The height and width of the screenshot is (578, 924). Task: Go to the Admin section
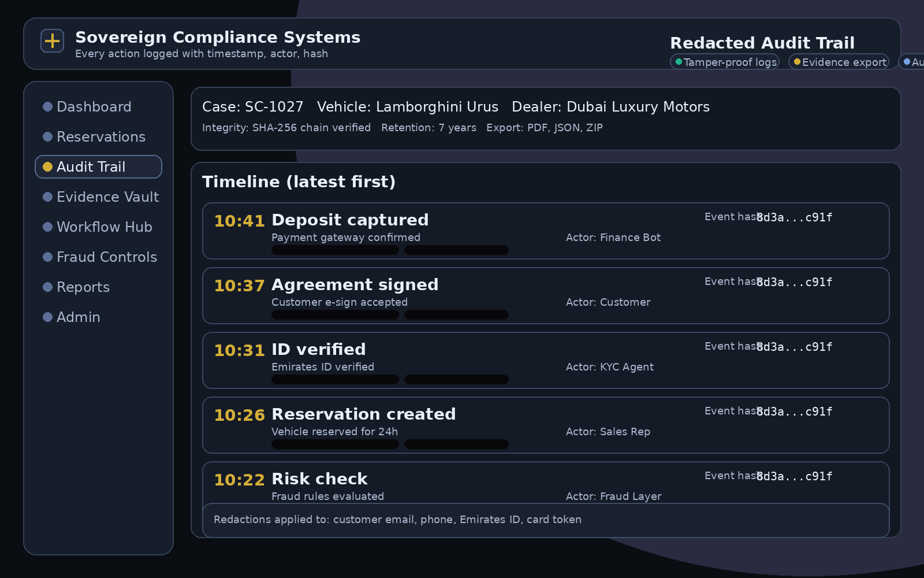78,317
